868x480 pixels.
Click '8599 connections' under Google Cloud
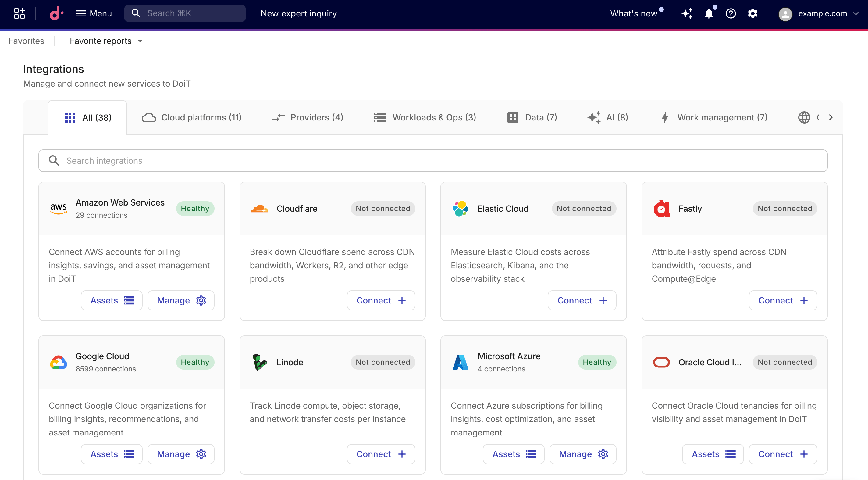106,369
